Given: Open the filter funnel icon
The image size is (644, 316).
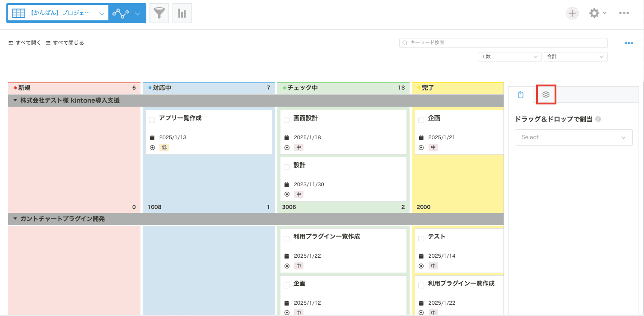Looking at the screenshot, I should 159,13.
